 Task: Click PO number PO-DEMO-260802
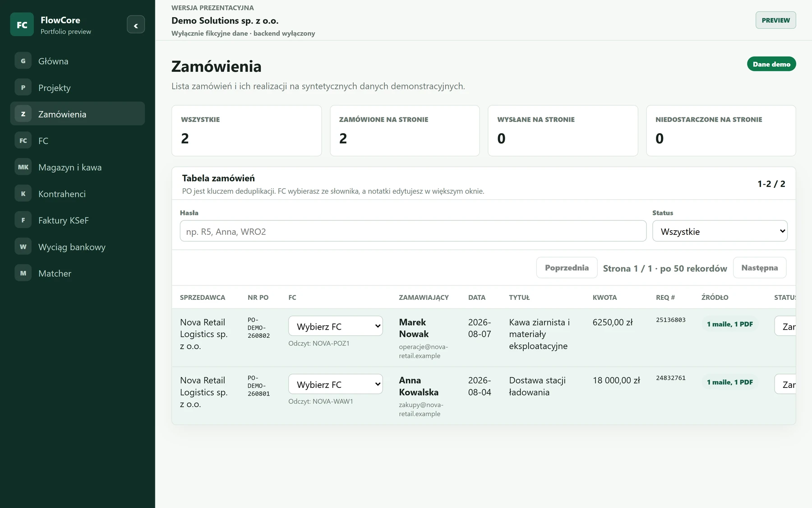[258, 328]
